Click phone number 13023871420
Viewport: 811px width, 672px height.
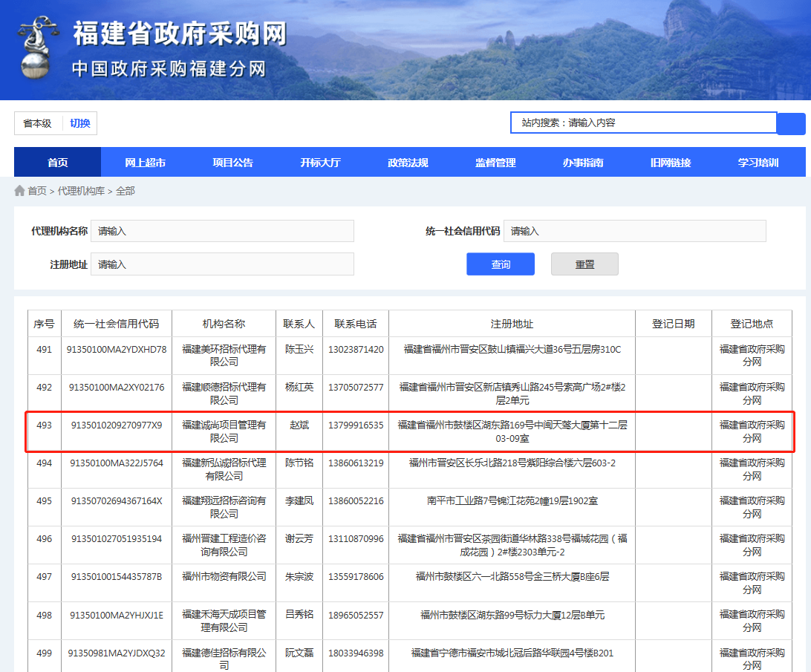click(356, 349)
